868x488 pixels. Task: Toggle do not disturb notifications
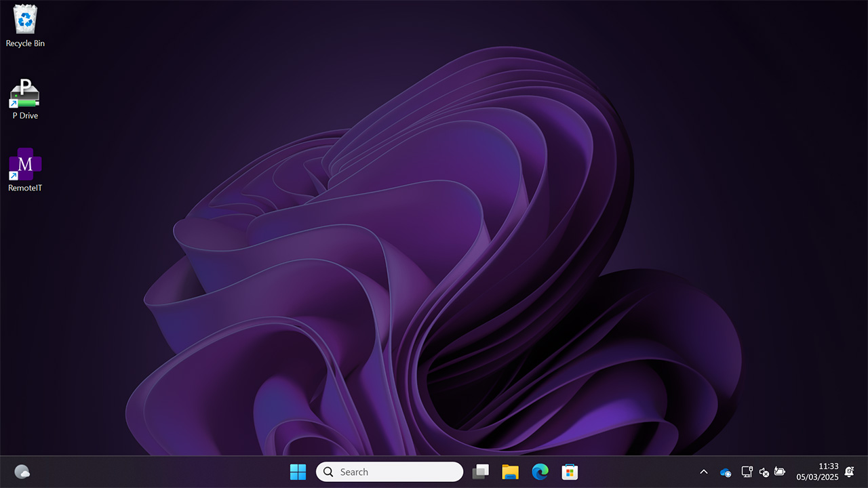pos(848,471)
